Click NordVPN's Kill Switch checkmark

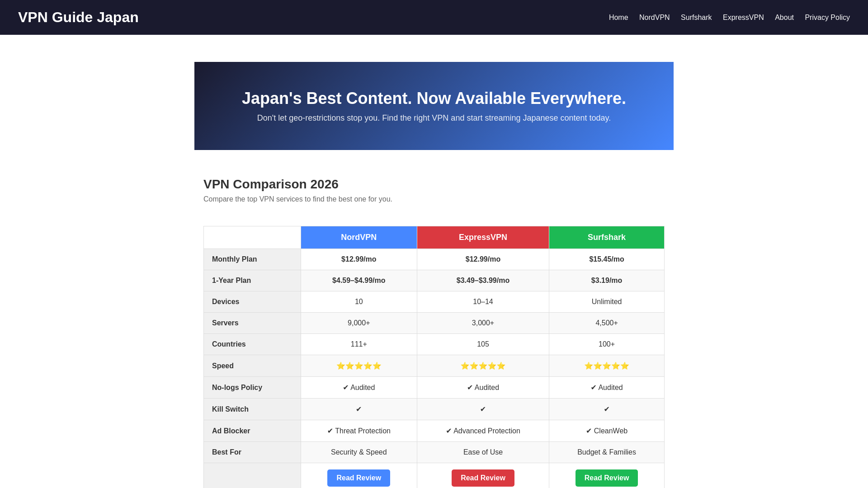359,409
